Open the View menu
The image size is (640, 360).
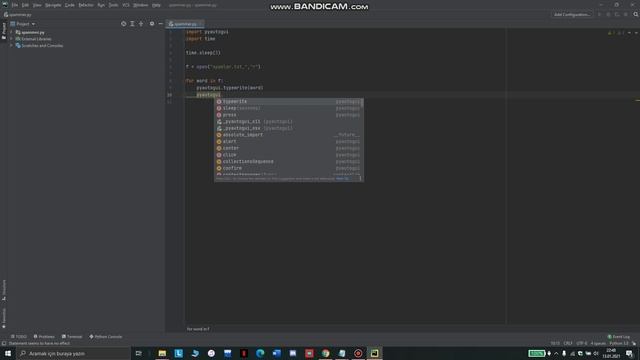pyautogui.click(x=37, y=5)
